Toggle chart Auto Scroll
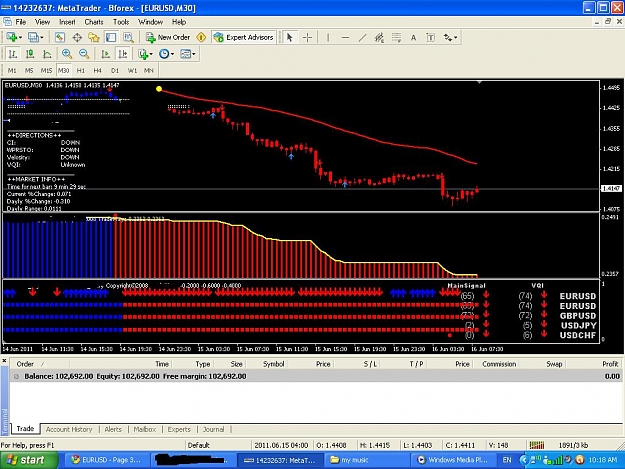Viewport: 625px width, 469px height. tap(105, 54)
